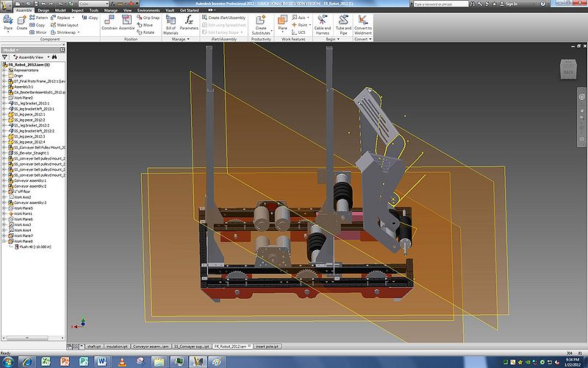Open the Inventor application menu button
This screenshot has height=368, width=588.
(6, 5)
